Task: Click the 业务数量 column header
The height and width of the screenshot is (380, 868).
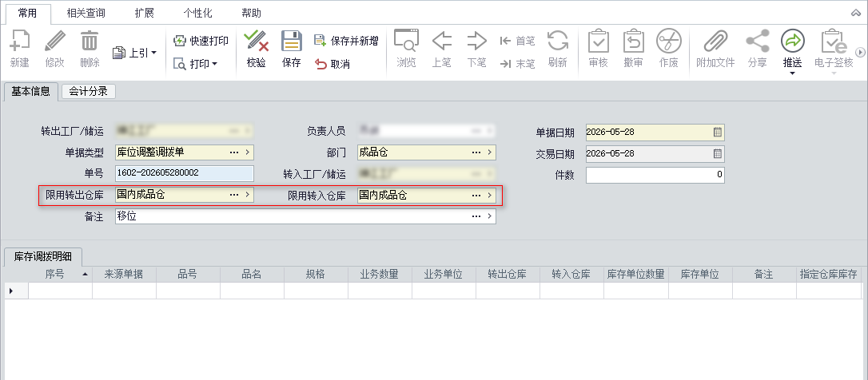Action: click(x=380, y=275)
